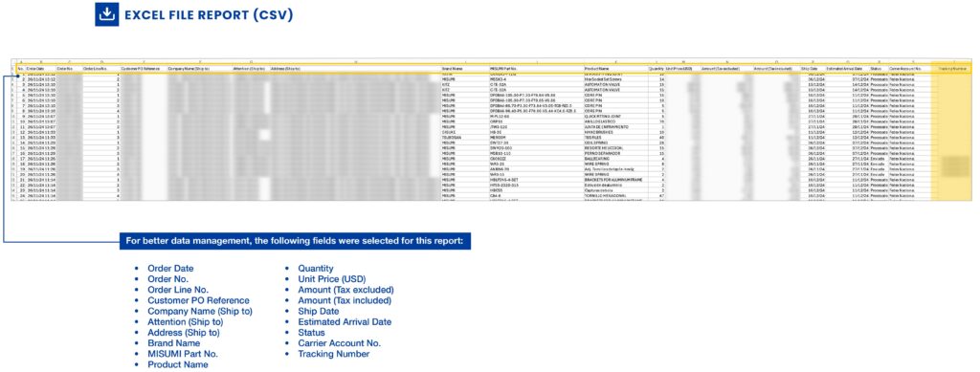Screen dimensions: 980x372
Task: Click the "Carrier Account No." bullet item
Action: (339, 342)
